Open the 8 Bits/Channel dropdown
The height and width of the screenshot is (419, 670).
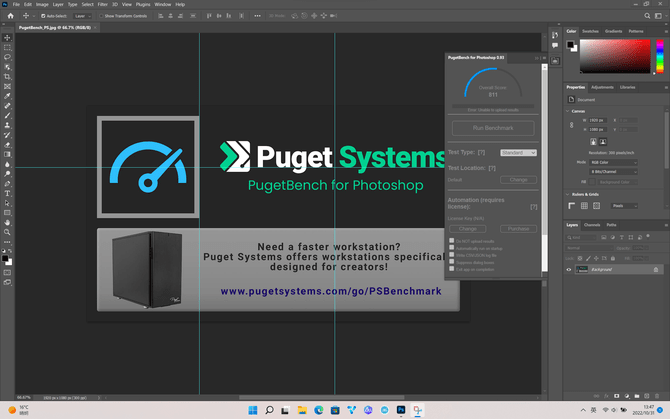613,172
